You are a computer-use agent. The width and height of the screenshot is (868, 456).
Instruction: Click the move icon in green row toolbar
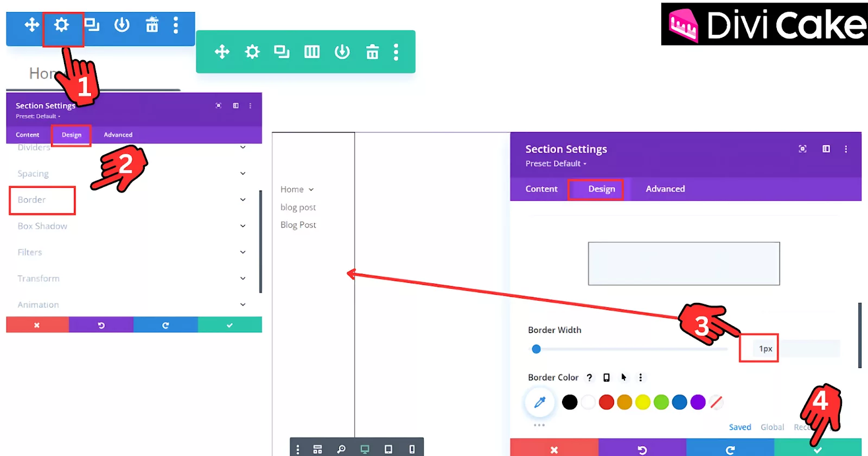click(222, 52)
